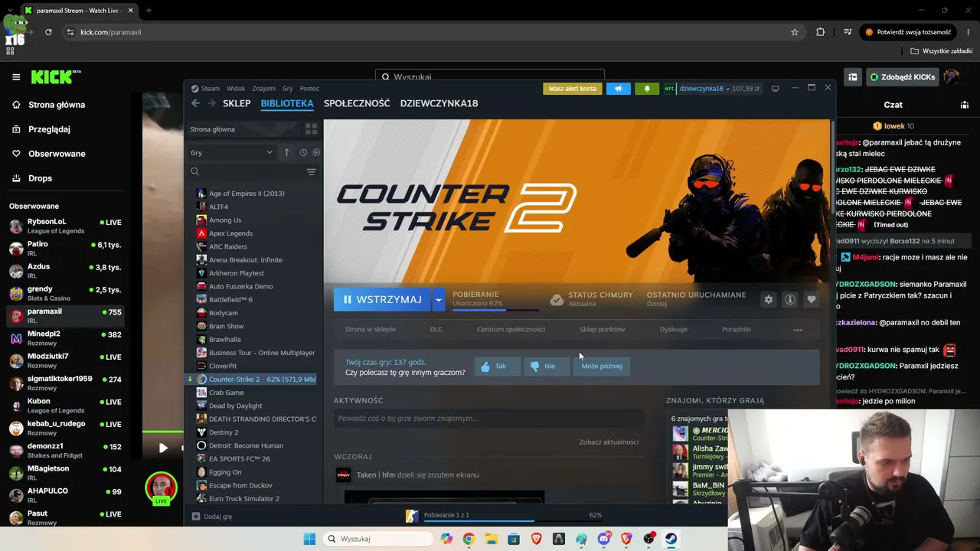The image size is (980, 551).
Task: Open Pomoc menu
Action: [x=309, y=89]
